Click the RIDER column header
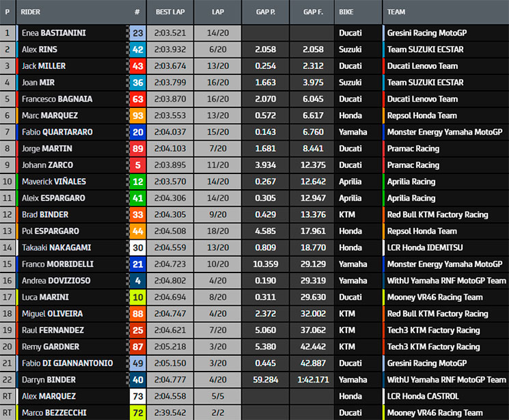Image resolution: width=509 pixels, height=420 pixels. click(31, 12)
